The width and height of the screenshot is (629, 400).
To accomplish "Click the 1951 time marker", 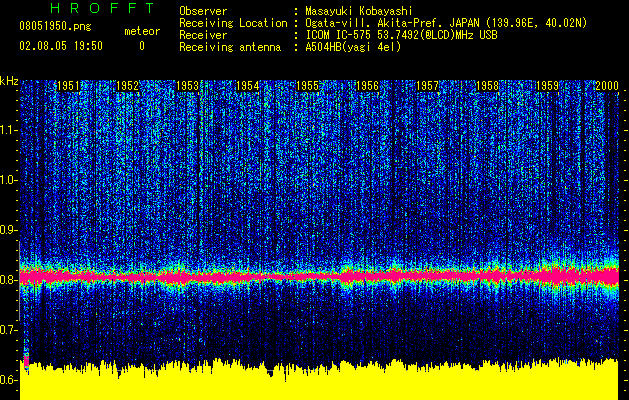I will (x=68, y=87).
